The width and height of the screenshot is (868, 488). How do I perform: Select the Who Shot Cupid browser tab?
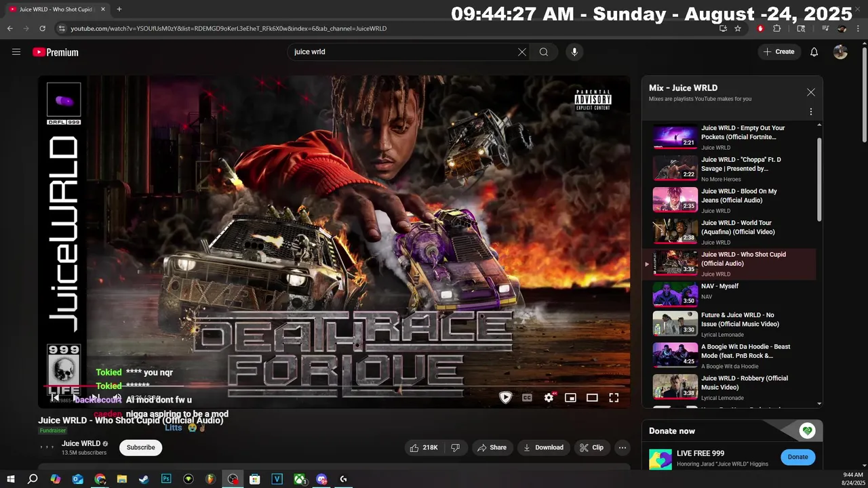click(56, 9)
